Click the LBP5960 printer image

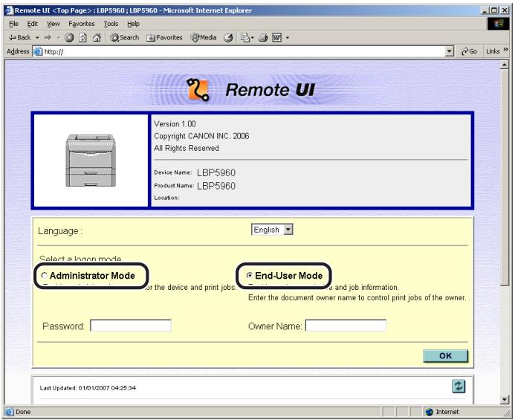coord(91,160)
